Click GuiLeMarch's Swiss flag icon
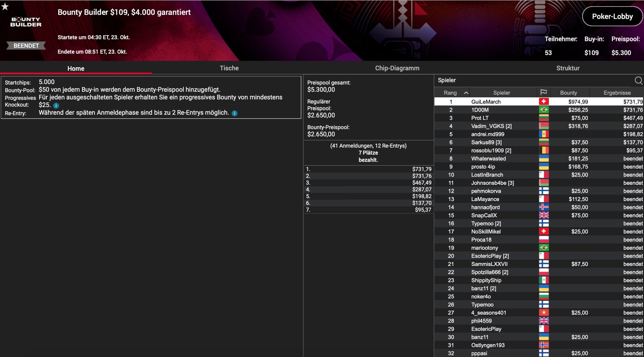The height and width of the screenshot is (357, 644). click(543, 102)
